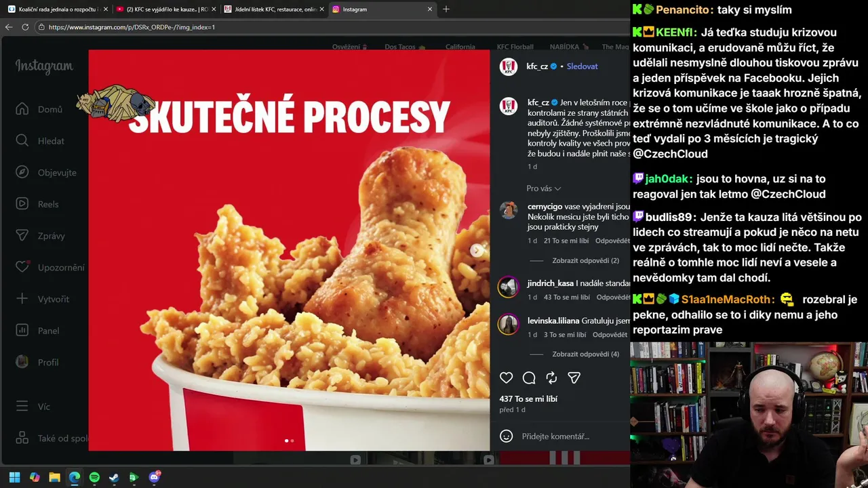The image size is (868, 488).
Task: Open Copilot from the taskbar
Action: tap(35, 477)
